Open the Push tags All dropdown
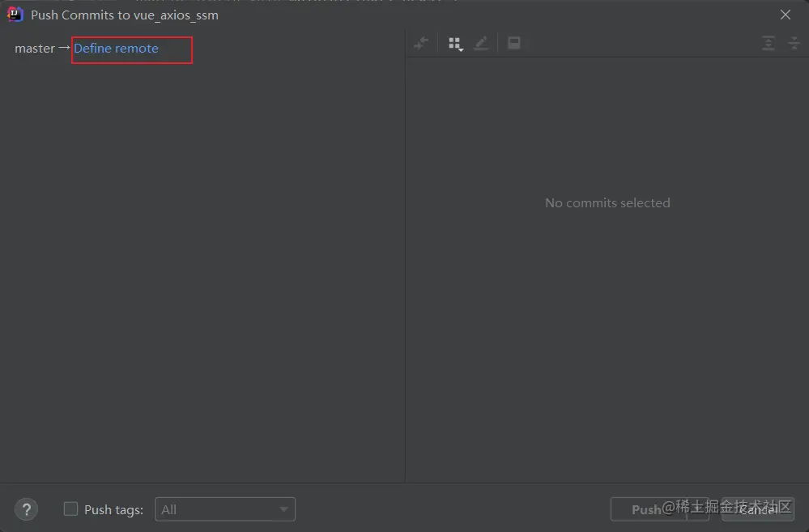The height and width of the screenshot is (532, 809). [x=225, y=509]
